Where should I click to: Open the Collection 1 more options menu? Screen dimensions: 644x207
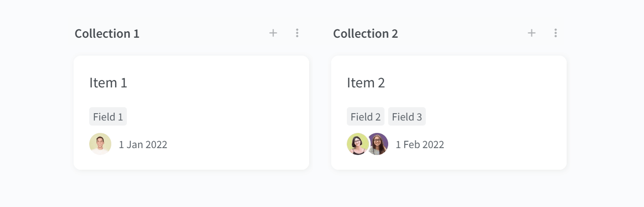(297, 33)
